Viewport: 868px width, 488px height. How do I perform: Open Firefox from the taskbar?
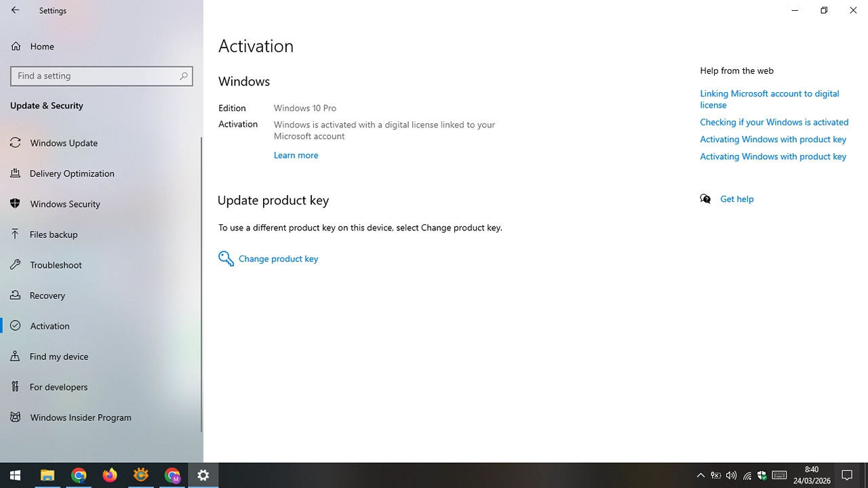point(110,475)
